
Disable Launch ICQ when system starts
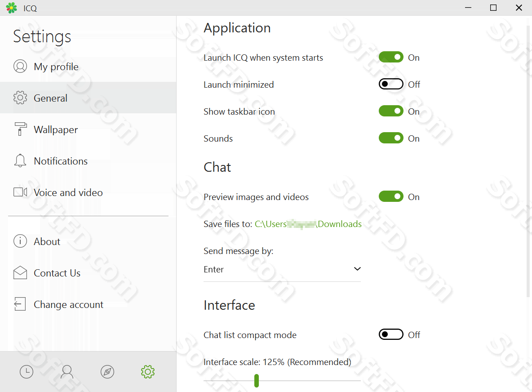pyautogui.click(x=391, y=57)
